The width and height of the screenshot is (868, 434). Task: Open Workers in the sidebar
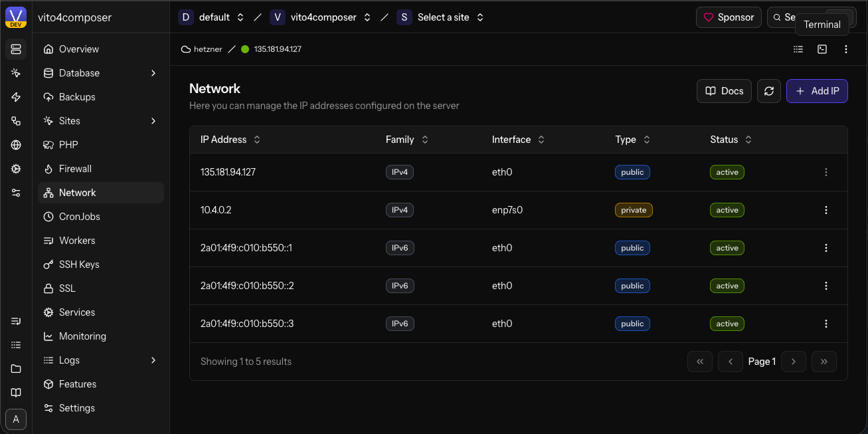[x=101, y=241]
